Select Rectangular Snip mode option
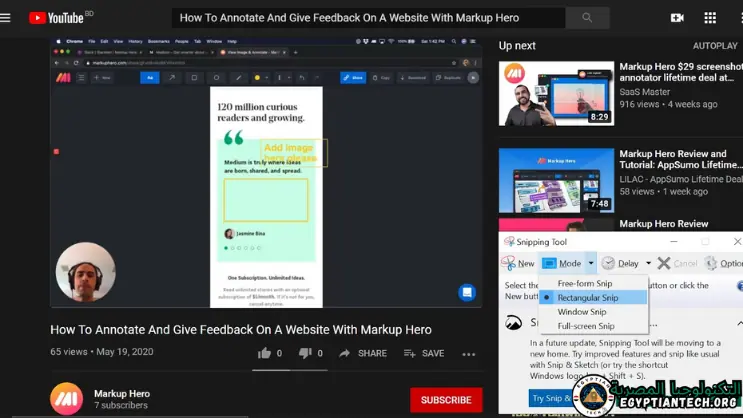Viewport: 743px width, 418px height. (588, 298)
